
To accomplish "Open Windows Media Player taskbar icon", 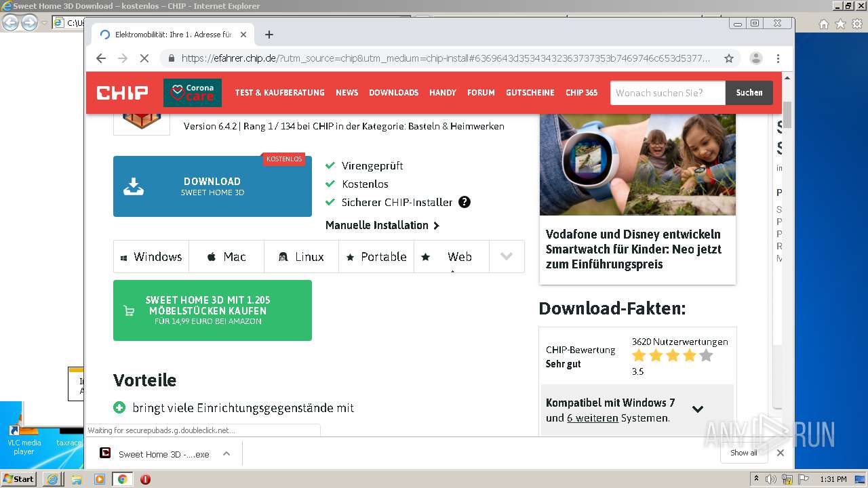I will coord(100,479).
